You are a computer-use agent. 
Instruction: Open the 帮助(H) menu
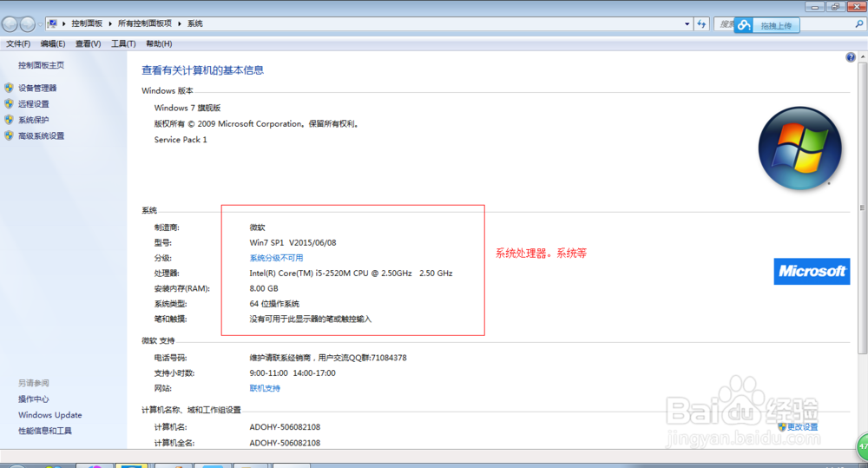click(159, 43)
